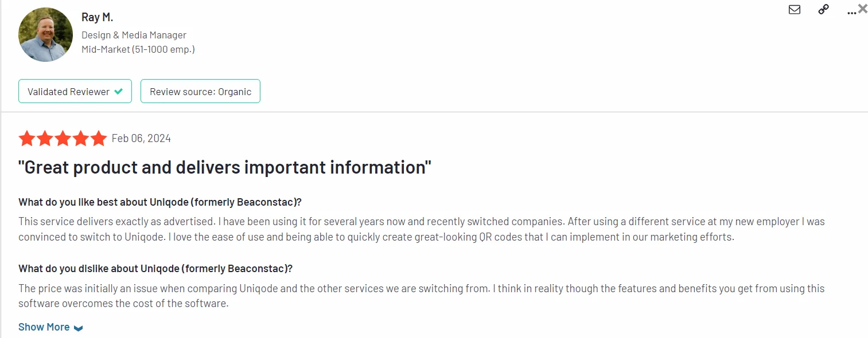The width and height of the screenshot is (868, 338).
Task: Click the envelope email icon
Action: [x=795, y=10]
